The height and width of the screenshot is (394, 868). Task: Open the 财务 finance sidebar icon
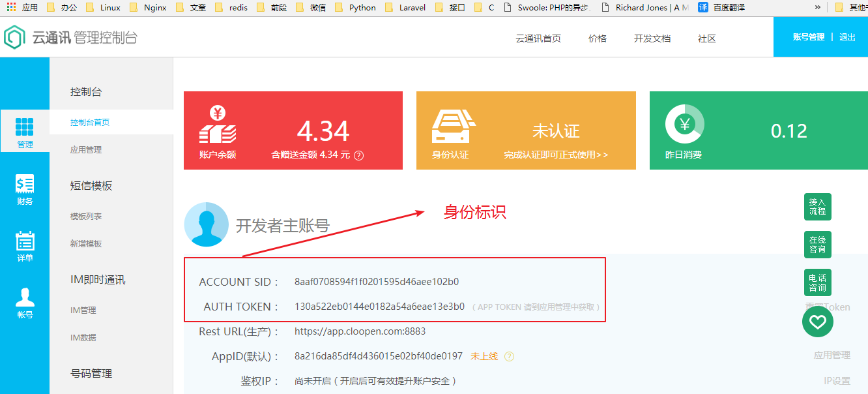pos(25,185)
